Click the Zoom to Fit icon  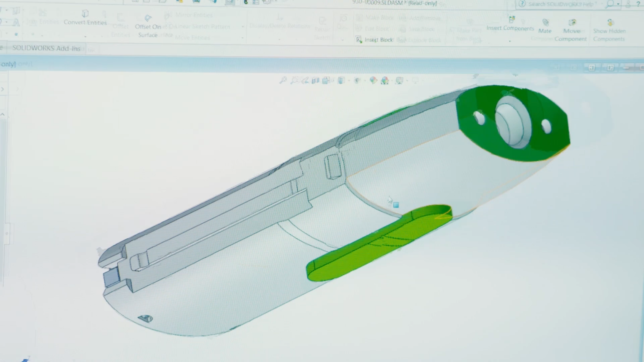pyautogui.click(x=283, y=80)
